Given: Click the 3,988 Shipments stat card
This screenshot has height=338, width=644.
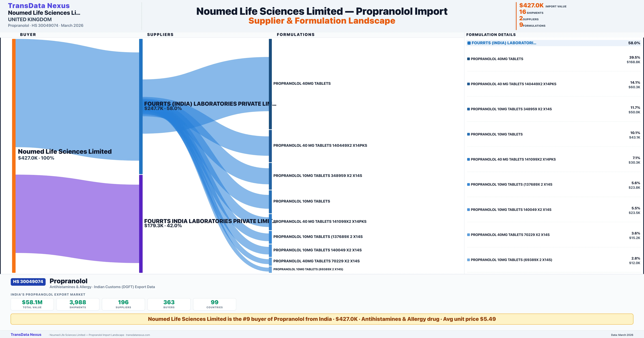Looking at the screenshot, I should [x=78, y=304].
